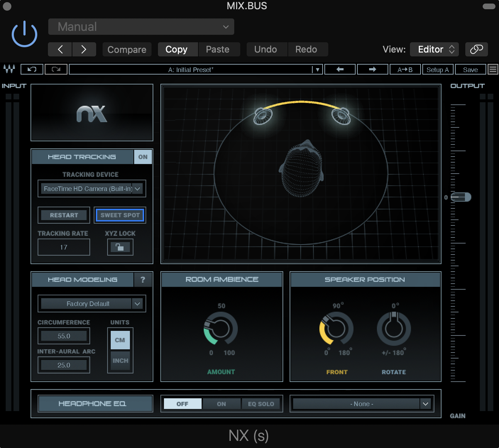499x448 pixels.
Task: Click the NX logo panel
Action: pos(92,113)
